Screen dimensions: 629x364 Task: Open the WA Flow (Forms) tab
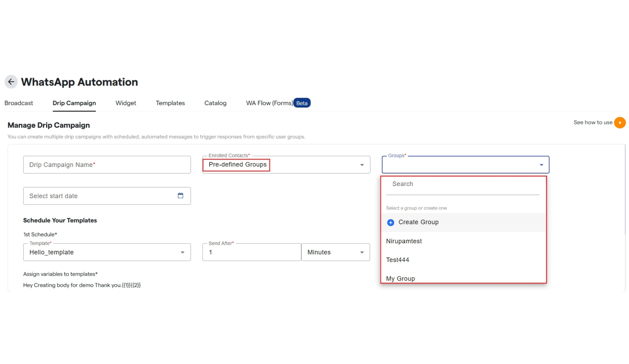(269, 103)
